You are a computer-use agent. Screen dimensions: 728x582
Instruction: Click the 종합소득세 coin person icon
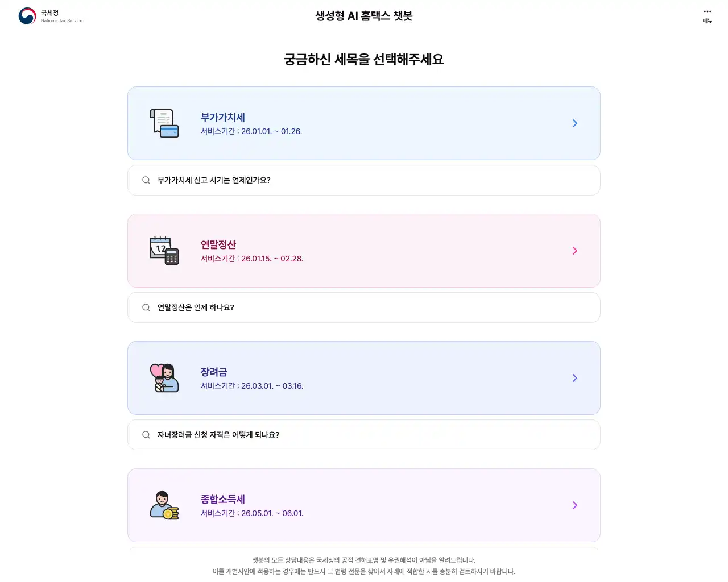point(164,505)
